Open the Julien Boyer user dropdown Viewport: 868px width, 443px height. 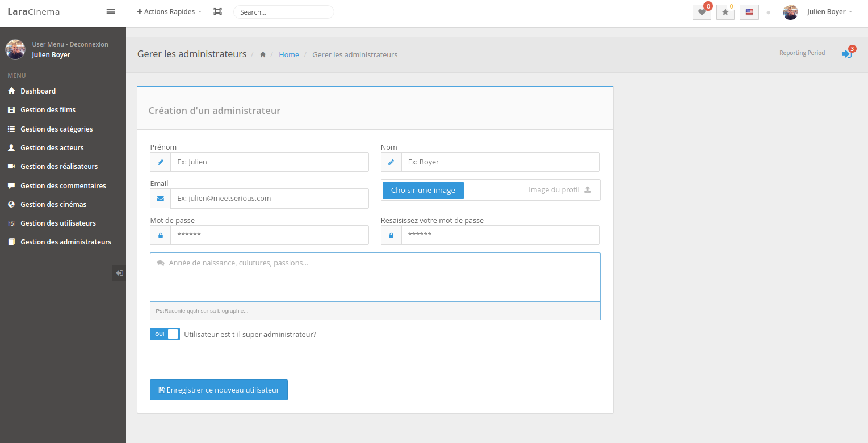(829, 12)
